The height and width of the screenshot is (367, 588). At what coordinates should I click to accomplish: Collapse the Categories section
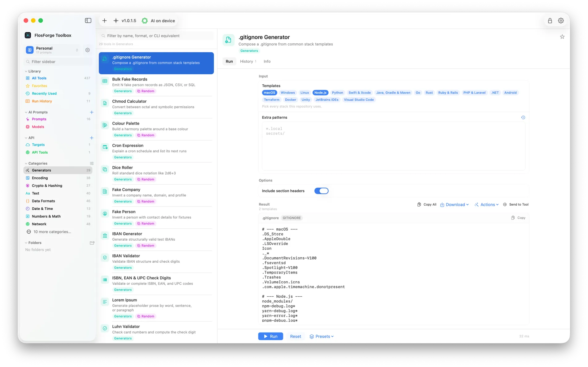pyautogui.click(x=26, y=163)
